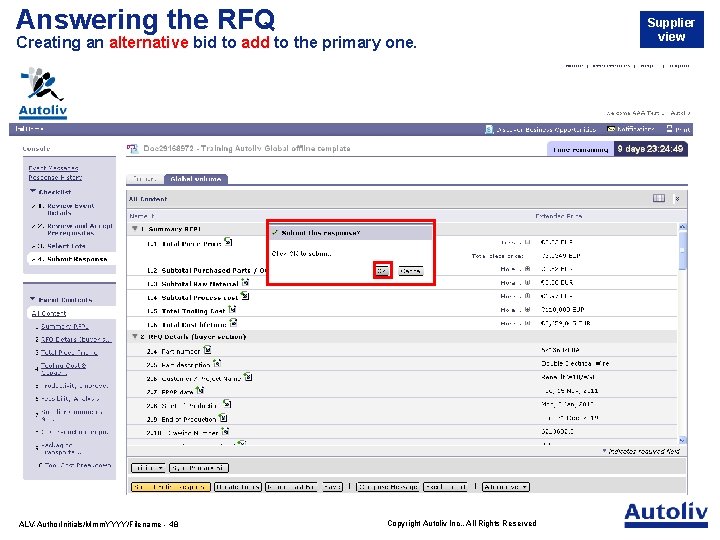This screenshot has width=720, height=540.
Task: Click the icon next to 1.6 Total Cost lifetime
Action: click(233, 323)
